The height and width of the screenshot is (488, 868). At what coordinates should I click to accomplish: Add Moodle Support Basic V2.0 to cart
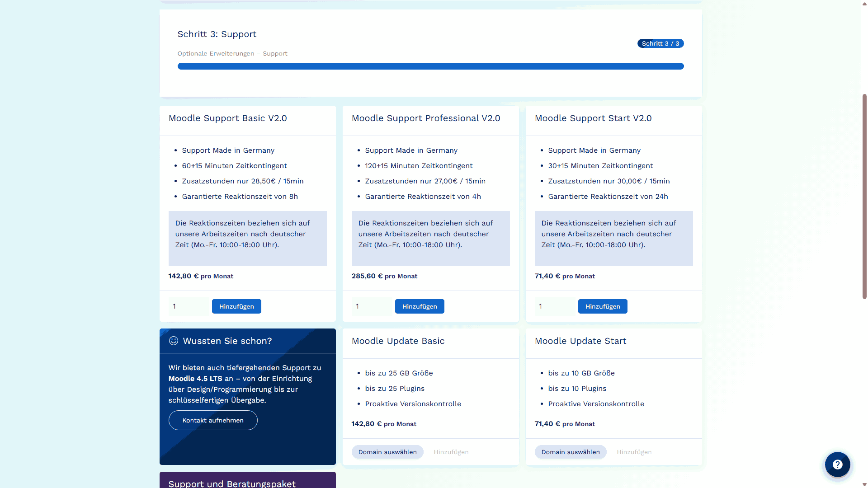click(236, 306)
